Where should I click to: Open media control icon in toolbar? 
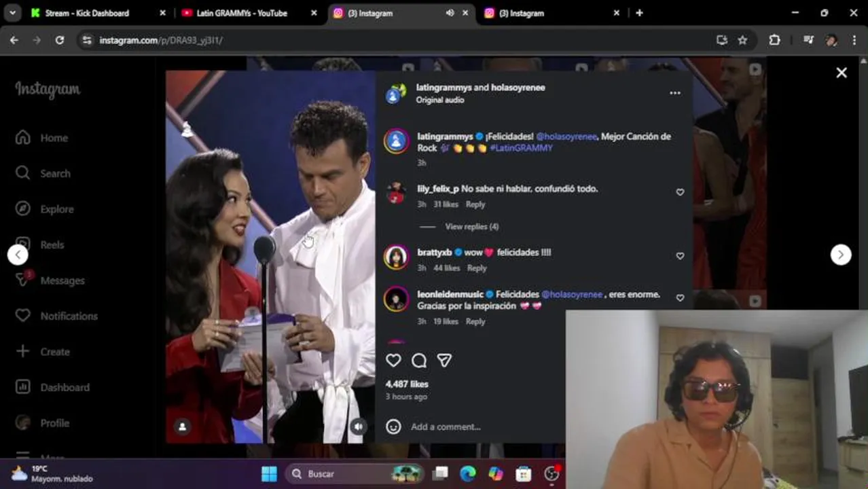[808, 40]
